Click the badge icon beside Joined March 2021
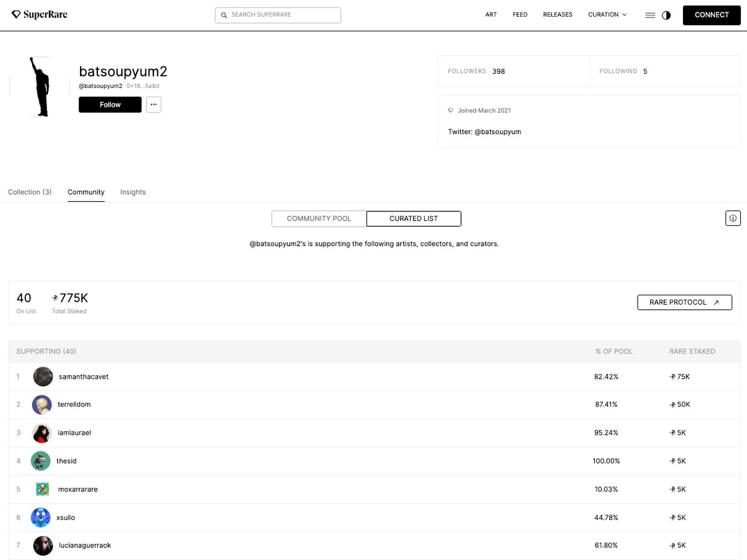The height and width of the screenshot is (560, 747). (450, 110)
